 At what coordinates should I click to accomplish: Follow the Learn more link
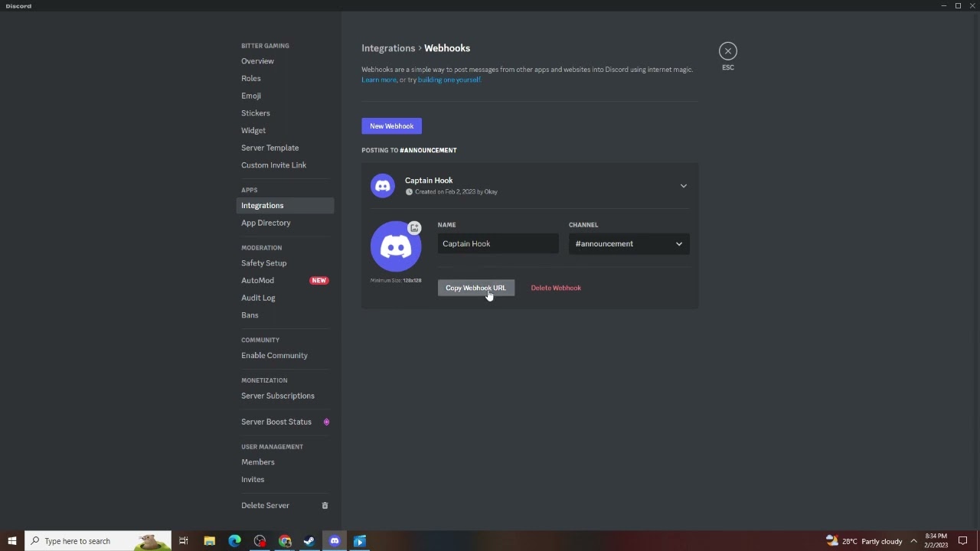[x=379, y=80]
